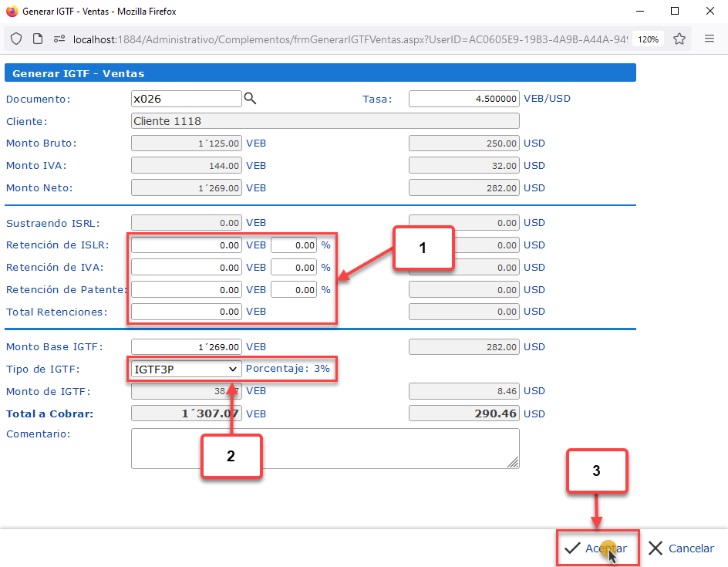Click the Documento input field
Screen dimensions: 728x567
click(x=186, y=99)
